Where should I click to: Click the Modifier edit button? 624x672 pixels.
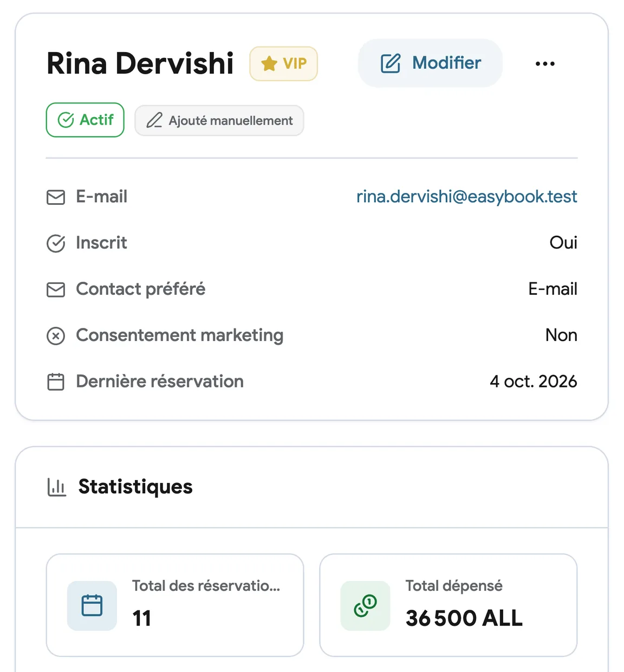point(430,63)
